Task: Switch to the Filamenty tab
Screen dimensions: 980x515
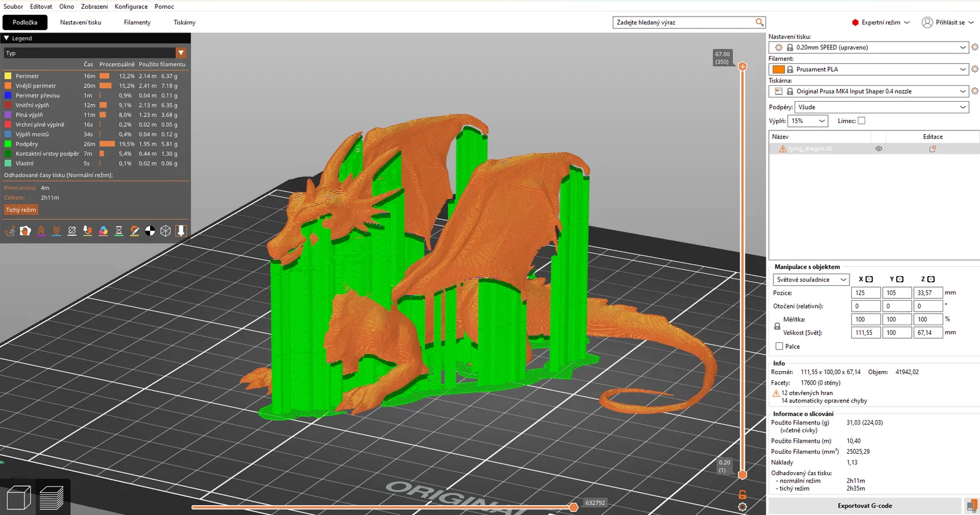Action: pos(137,23)
